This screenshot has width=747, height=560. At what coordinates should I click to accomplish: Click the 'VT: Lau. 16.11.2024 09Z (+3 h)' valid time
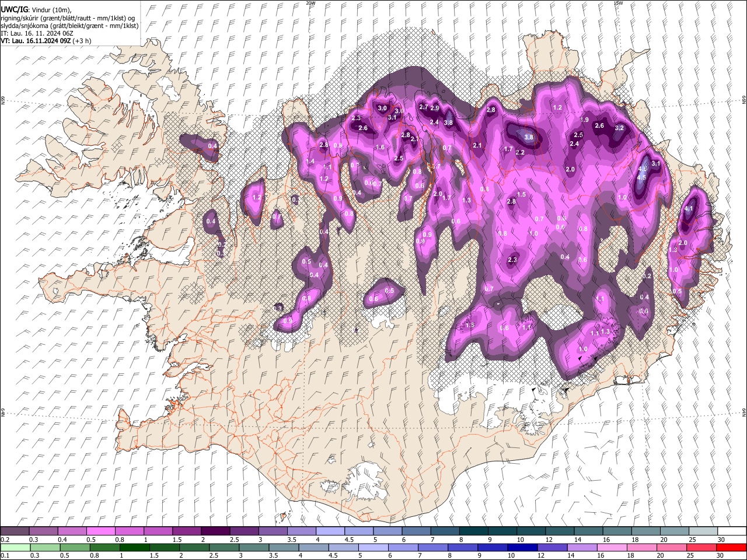pos(46,41)
